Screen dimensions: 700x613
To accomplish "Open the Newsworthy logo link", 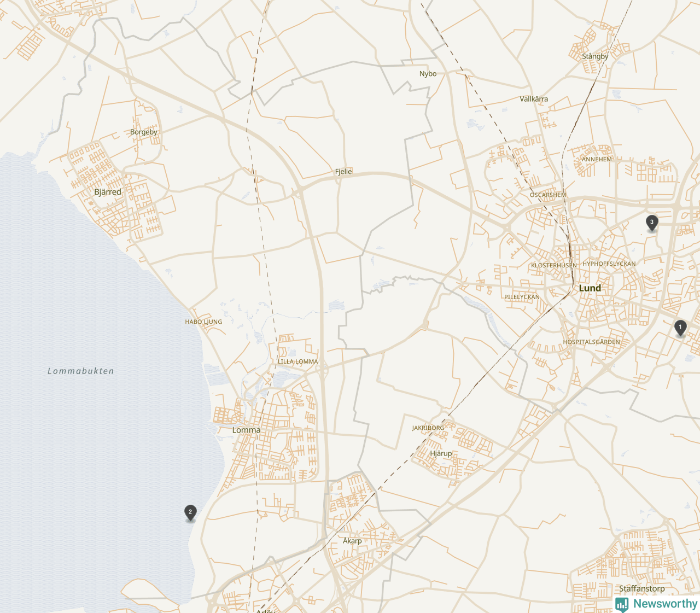I will (656, 604).
